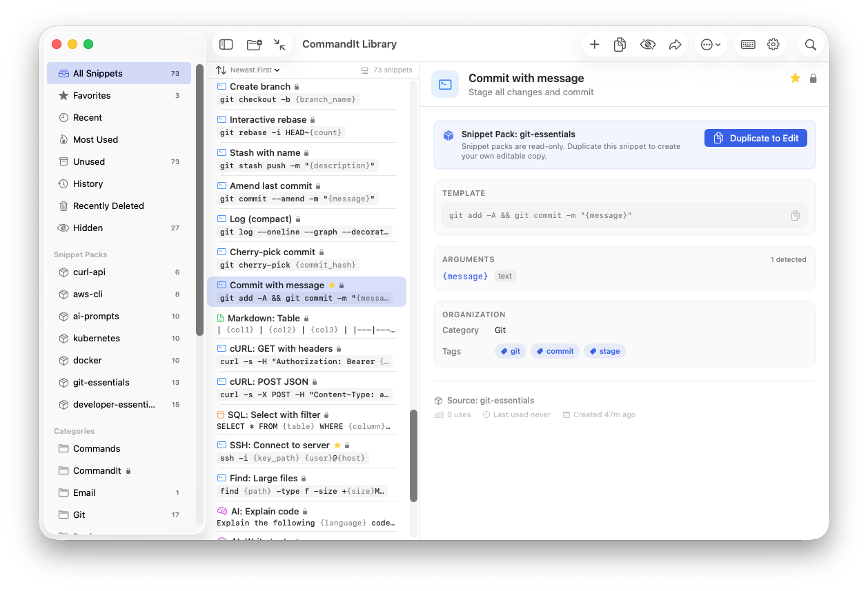This screenshot has width=868, height=591.
Task: Copy template using the clipboard icon
Action: (x=795, y=216)
